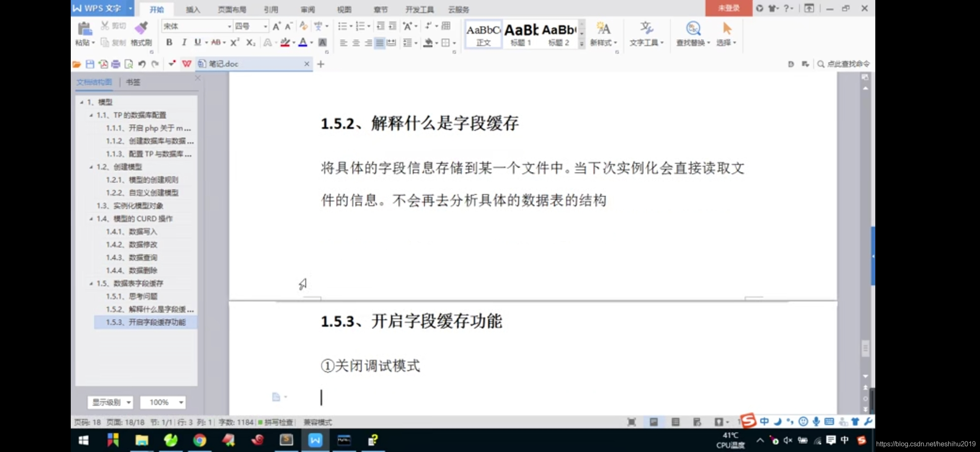Open the 审阅 ribbon tab
This screenshot has width=980, height=452.
click(307, 9)
